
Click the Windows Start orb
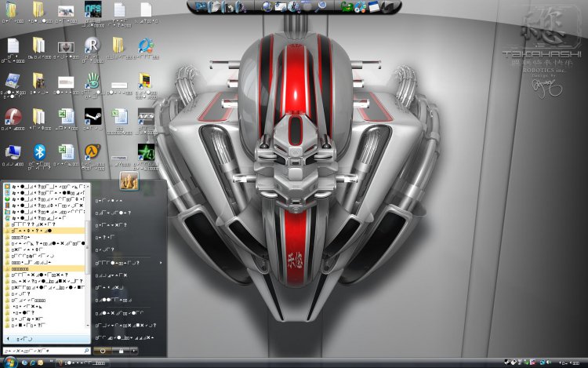(9, 363)
